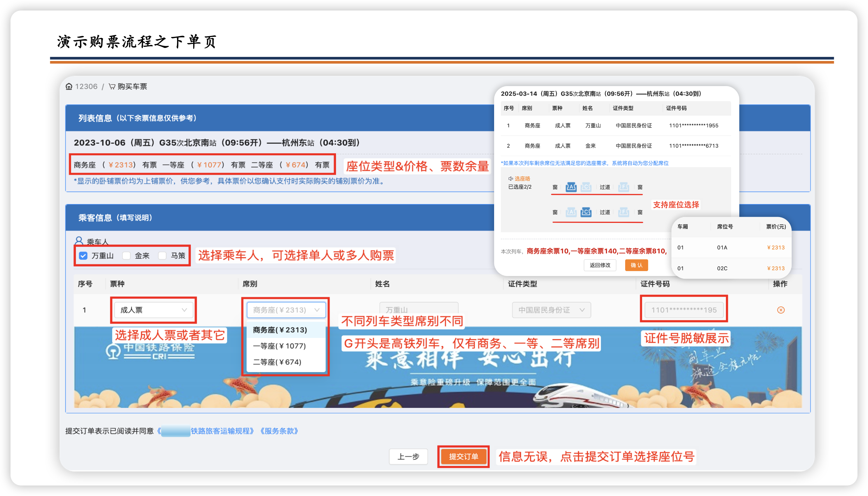Click seat number 01A in the seat result table

click(722, 248)
